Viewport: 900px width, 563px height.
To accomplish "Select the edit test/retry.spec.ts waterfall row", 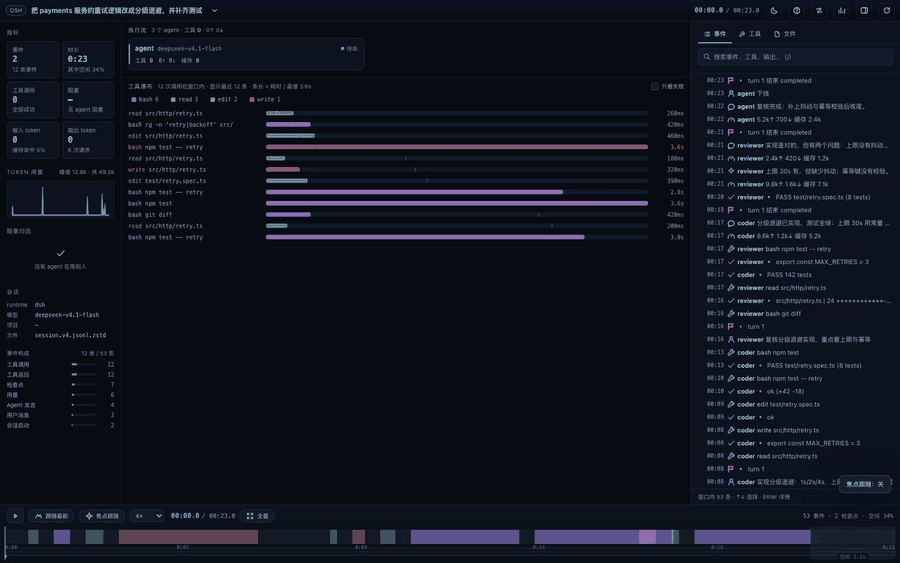I will (x=406, y=181).
